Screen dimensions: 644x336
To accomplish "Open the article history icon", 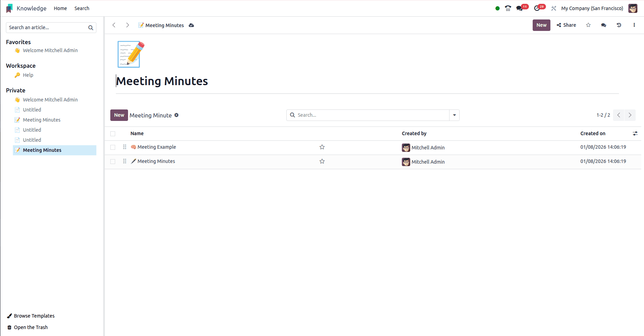I will [x=619, y=25].
